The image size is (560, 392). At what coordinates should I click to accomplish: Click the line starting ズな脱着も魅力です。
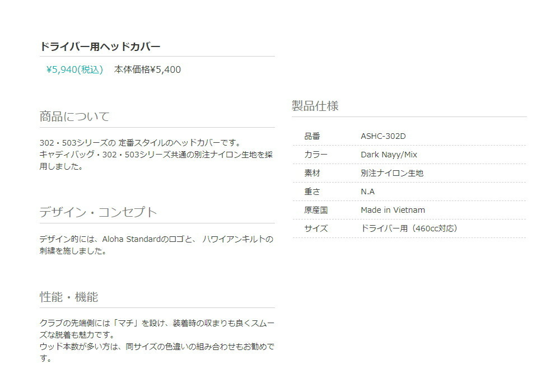tap(77, 335)
